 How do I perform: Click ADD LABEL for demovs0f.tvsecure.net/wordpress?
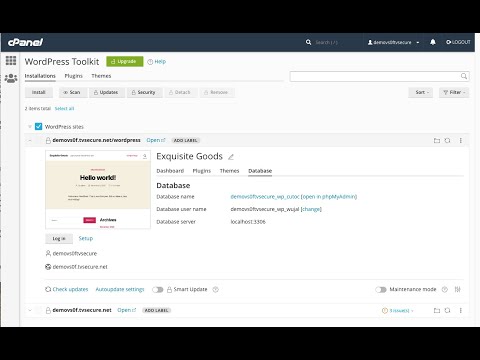click(185, 140)
